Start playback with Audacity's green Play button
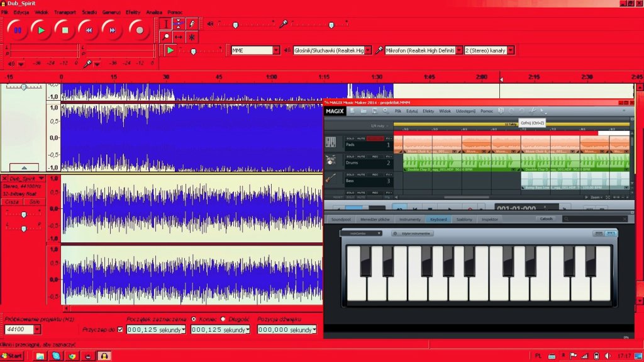This screenshot has width=644, height=362. (41, 30)
